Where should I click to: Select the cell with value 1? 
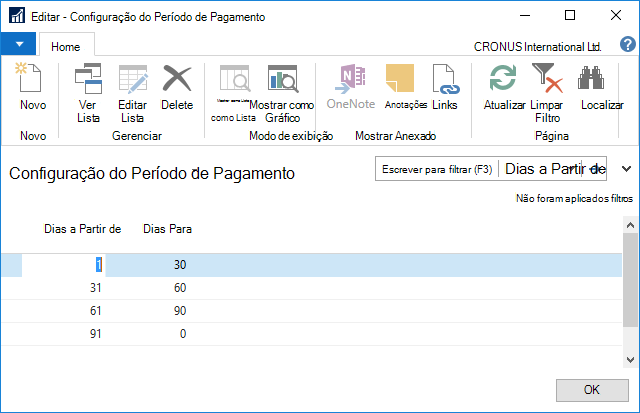click(x=64, y=265)
